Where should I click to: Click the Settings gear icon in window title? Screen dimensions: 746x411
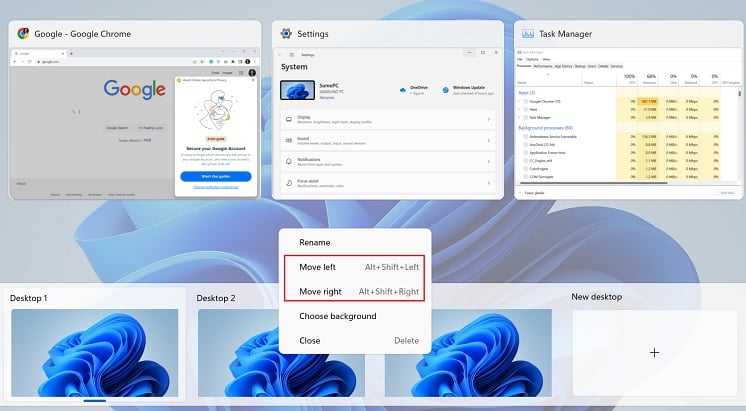pyautogui.click(x=286, y=34)
